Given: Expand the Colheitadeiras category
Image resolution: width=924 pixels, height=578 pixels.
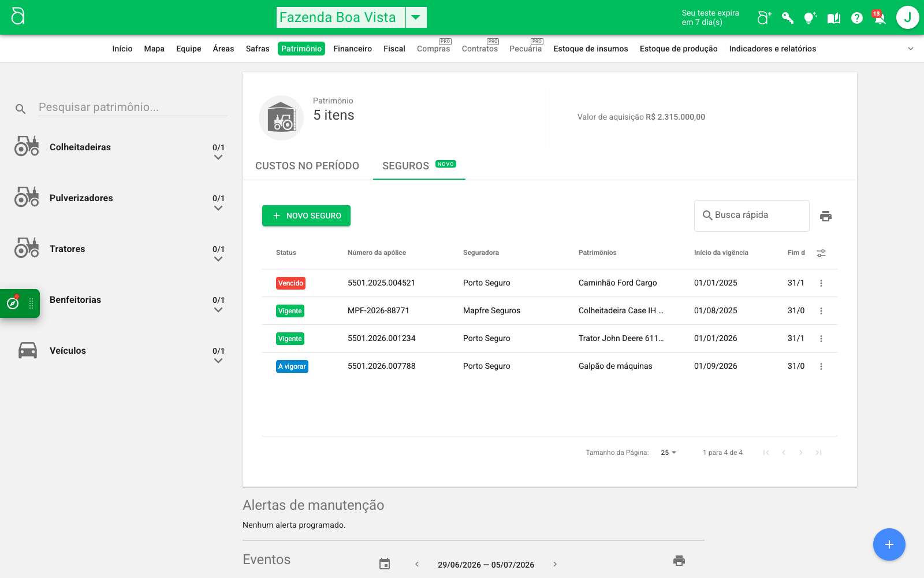Looking at the screenshot, I should [x=218, y=157].
